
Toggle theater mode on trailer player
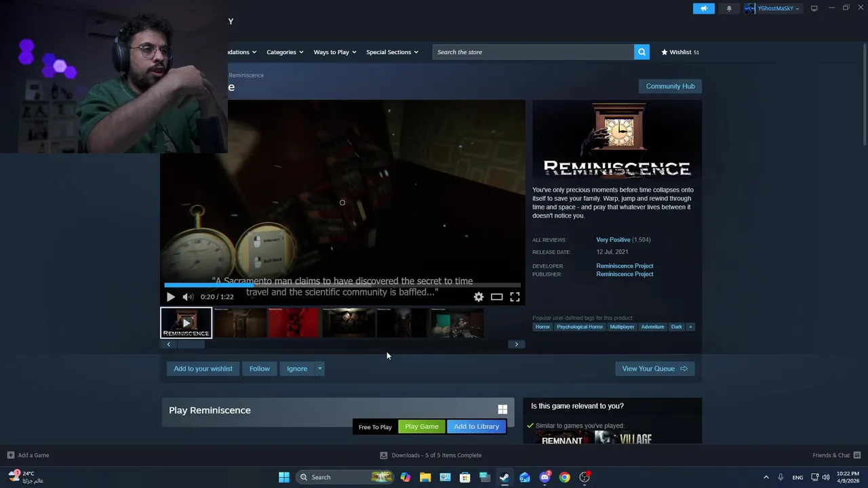pyautogui.click(x=496, y=297)
